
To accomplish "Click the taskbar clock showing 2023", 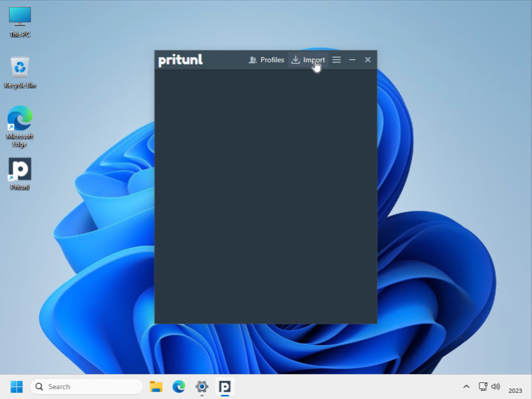I will click(515, 391).
